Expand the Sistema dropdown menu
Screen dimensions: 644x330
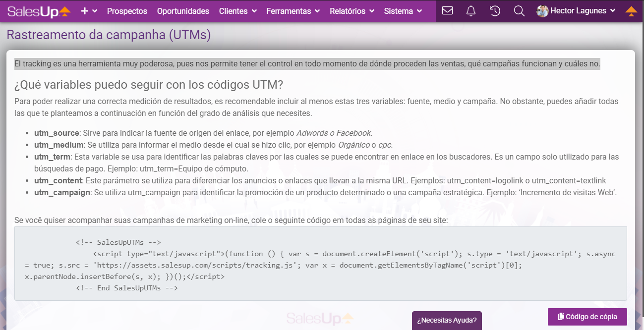point(403,11)
